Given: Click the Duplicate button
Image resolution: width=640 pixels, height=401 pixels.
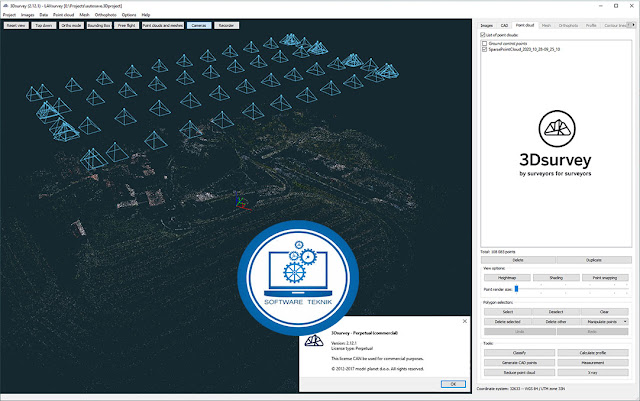Looking at the screenshot, I should click(594, 260).
